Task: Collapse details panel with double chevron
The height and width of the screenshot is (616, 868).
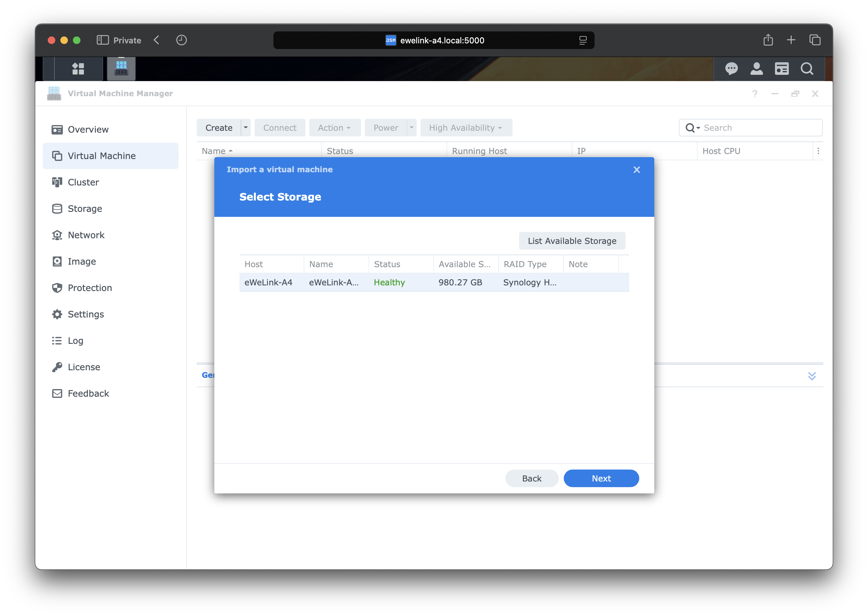Action: (811, 376)
